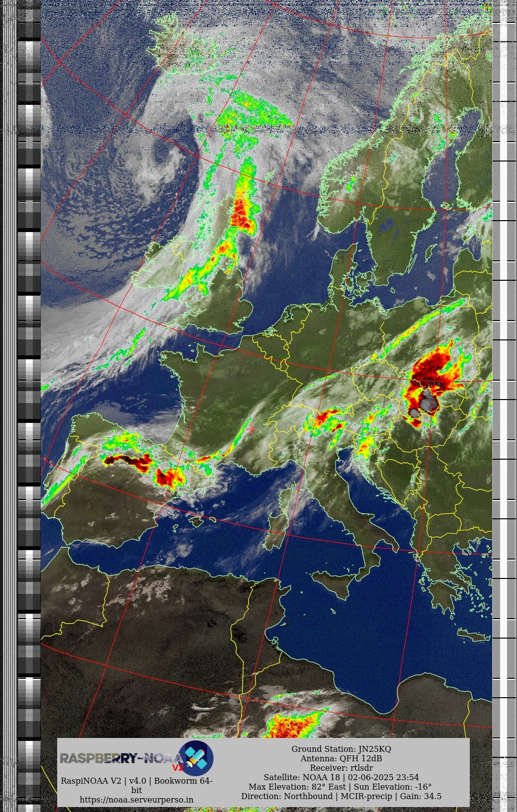Click the 'Antenna: QFH 12dB' text
Image resolution: width=517 pixels, height=812 pixels.
pyautogui.click(x=341, y=758)
